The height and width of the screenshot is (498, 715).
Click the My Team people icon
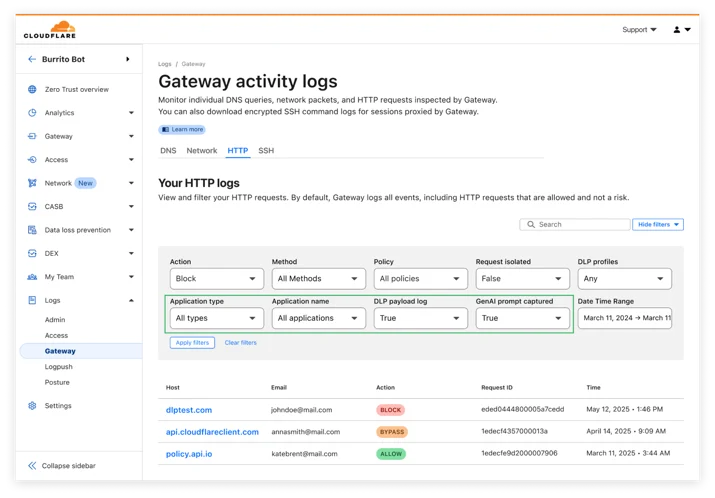coord(32,277)
